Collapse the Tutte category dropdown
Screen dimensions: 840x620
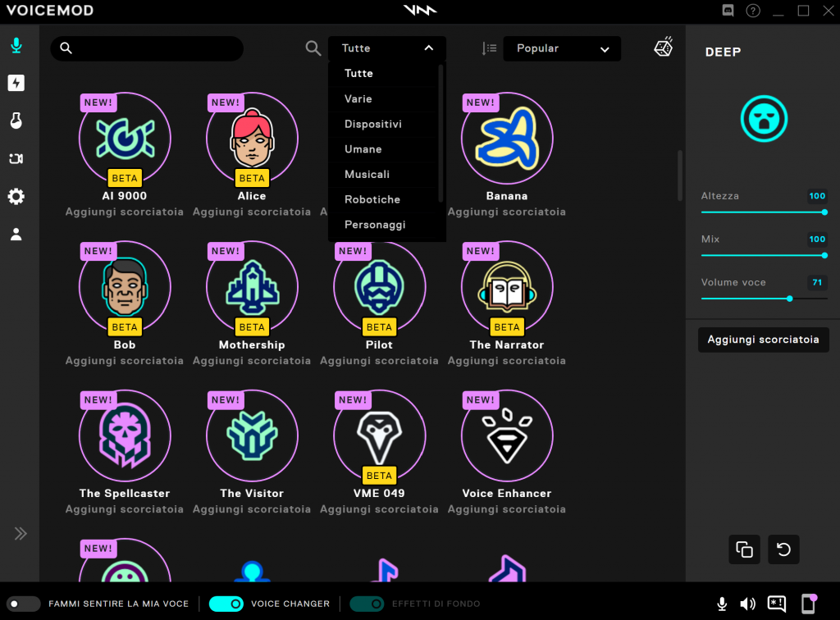click(x=387, y=48)
